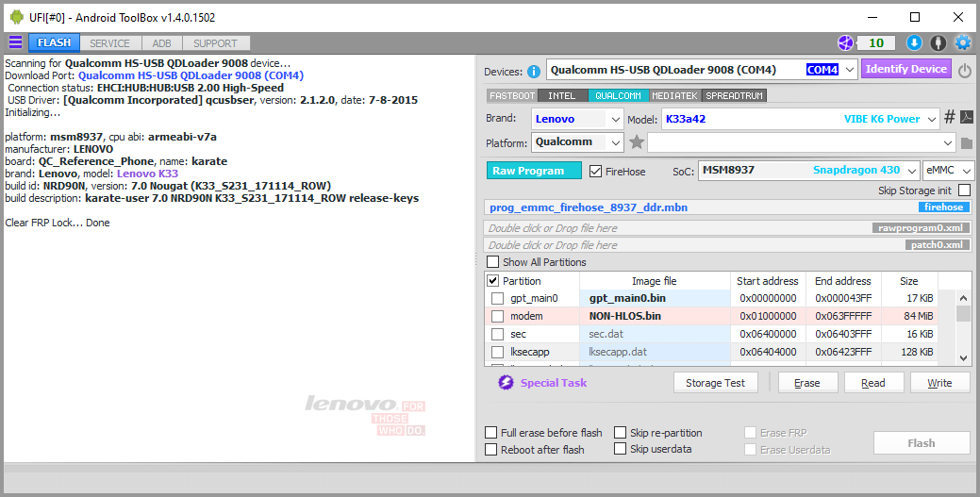The height and width of the screenshot is (497, 980).
Task: Select the SPREADTRUM mode tab
Action: tap(734, 95)
